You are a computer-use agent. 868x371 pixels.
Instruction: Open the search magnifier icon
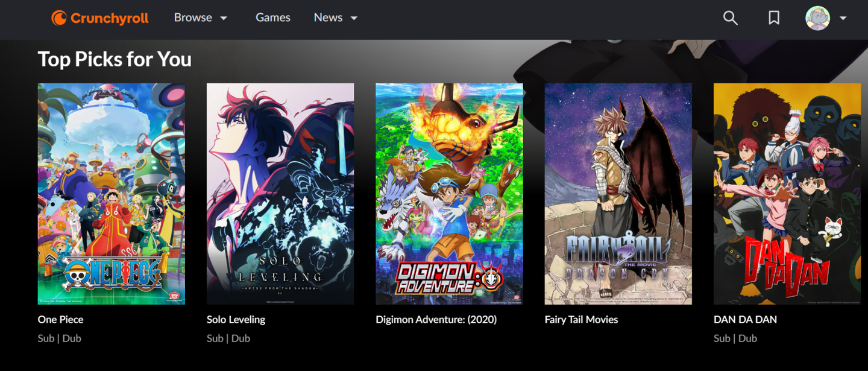(x=730, y=18)
